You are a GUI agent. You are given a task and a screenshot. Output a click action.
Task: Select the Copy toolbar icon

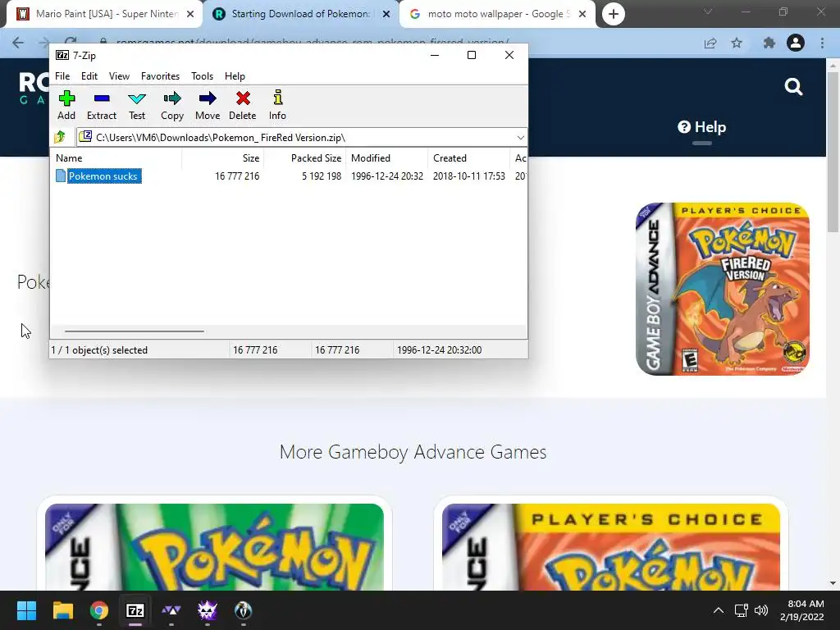pos(172,105)
